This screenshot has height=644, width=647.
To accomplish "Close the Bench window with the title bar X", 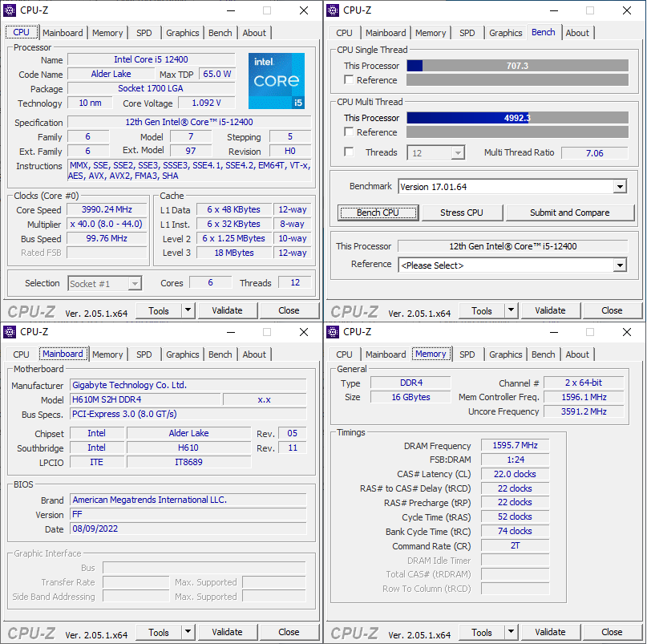I will point(627,10).
